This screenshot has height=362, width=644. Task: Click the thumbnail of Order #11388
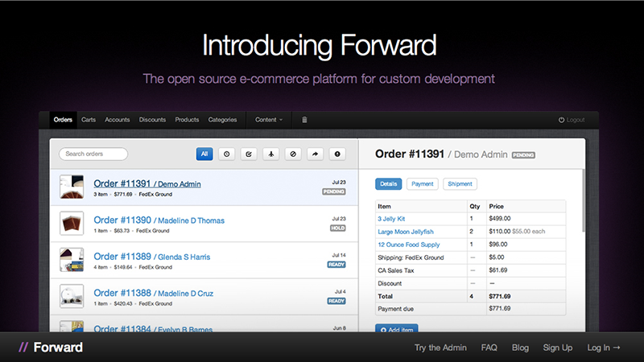(72, 296)
